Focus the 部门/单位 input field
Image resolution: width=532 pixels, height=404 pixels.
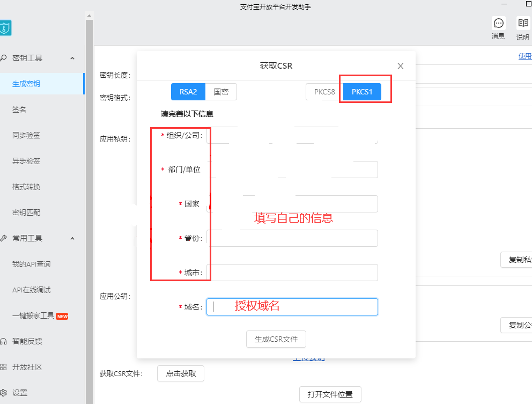pos(292,170)
